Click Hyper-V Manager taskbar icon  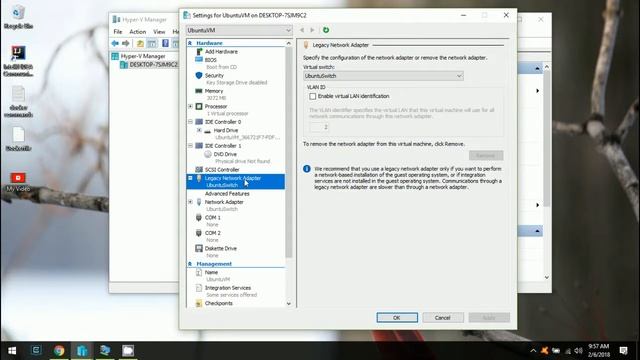pos(82,351)
